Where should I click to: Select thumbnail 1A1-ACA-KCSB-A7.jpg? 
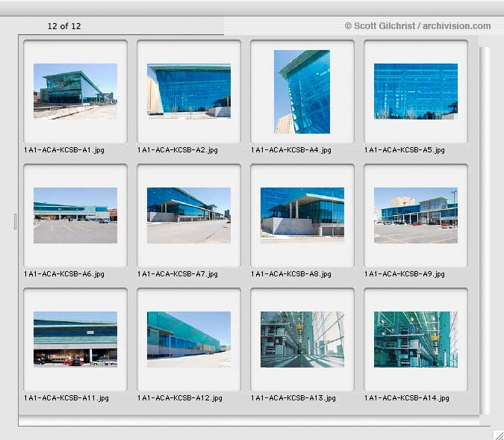(189, 215)
